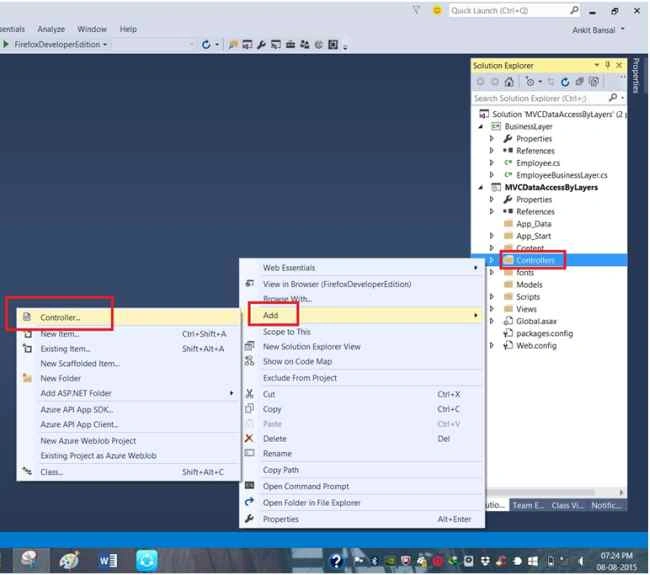This screenshot has width=650, height=575.
Task: Click the browser refresh icon in main toolbar
Action: [x=206, y=44]
